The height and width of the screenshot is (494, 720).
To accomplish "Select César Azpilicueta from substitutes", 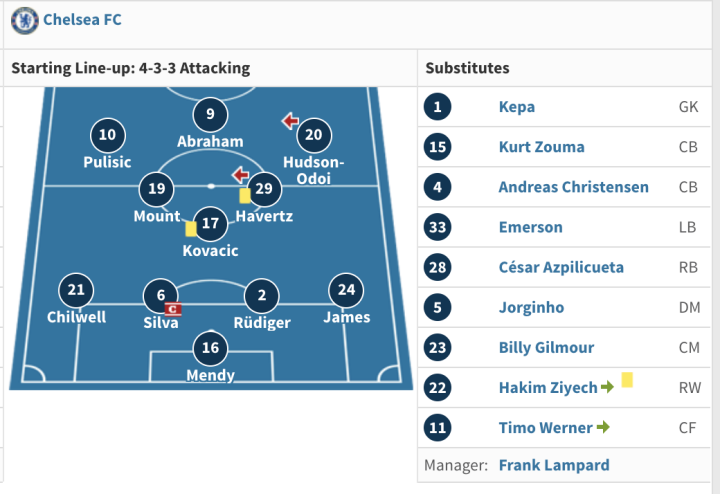I will [x=563, y=267].
